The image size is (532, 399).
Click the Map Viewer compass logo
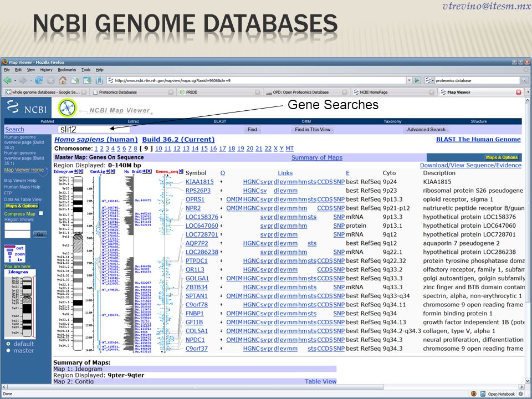pos(67,108)
